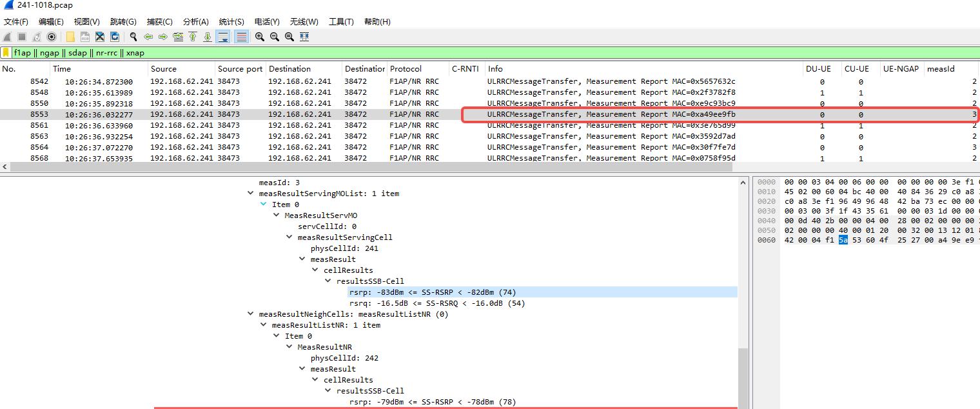This screenshot has width=980, height=409.
Task: Click the display filter input field
Action: pyautogui.click(x=451, y=53)
